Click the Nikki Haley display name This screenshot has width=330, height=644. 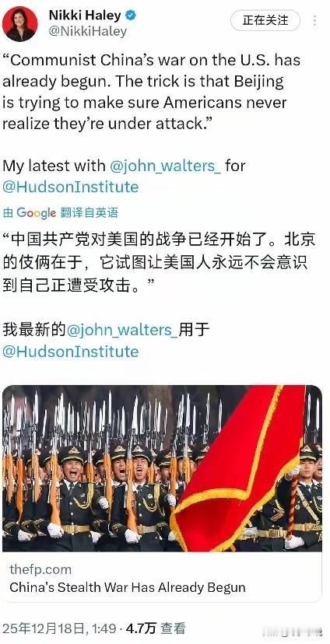point(85,16)
